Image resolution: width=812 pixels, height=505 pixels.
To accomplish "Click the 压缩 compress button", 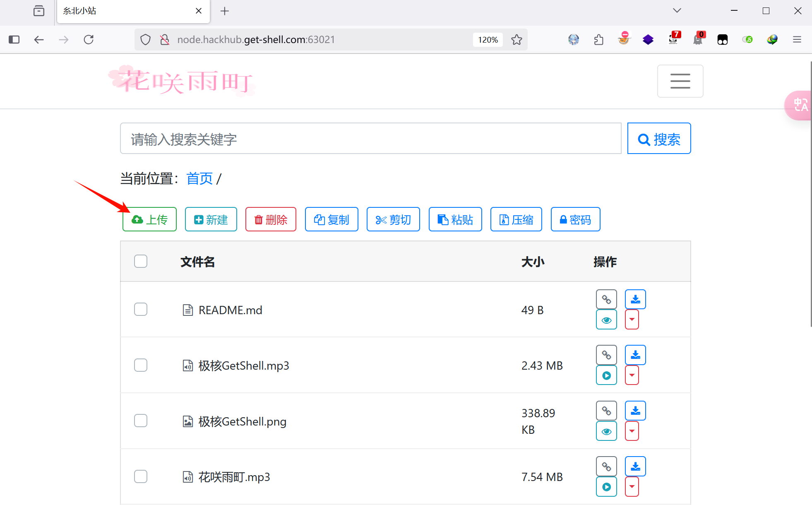I will pyautogui.click(x=516, y=219).
